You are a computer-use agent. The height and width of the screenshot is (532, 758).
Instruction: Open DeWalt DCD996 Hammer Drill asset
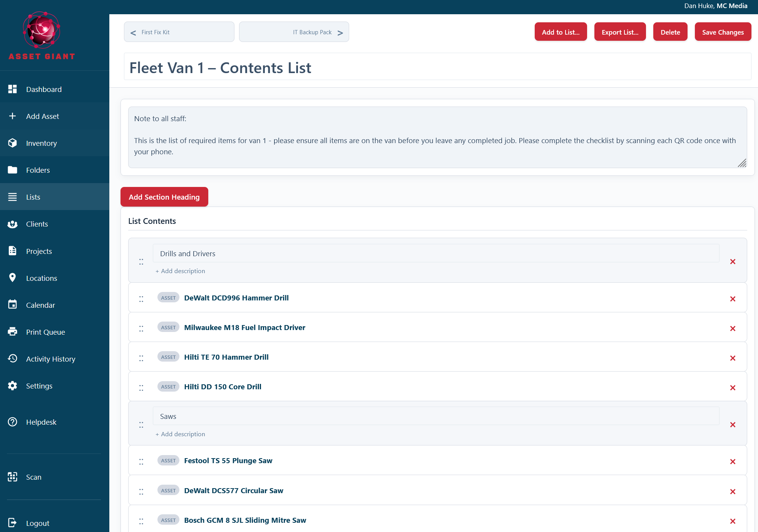pos(236,298)
